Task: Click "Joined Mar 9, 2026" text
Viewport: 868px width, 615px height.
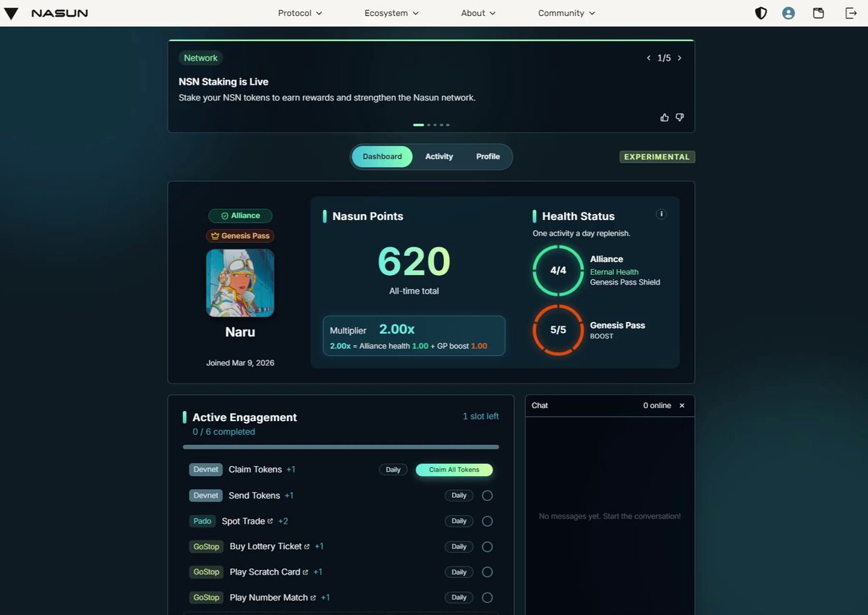Action: 240,363
